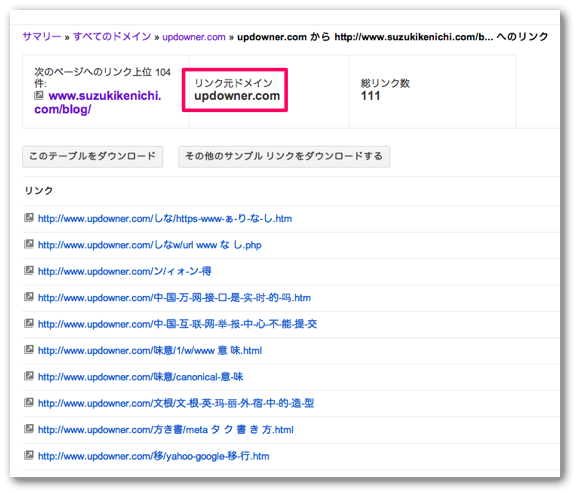Click the このテーブルをダウンロード button
The height and width of the screenshot is (493, 576).
click(93, 156)
